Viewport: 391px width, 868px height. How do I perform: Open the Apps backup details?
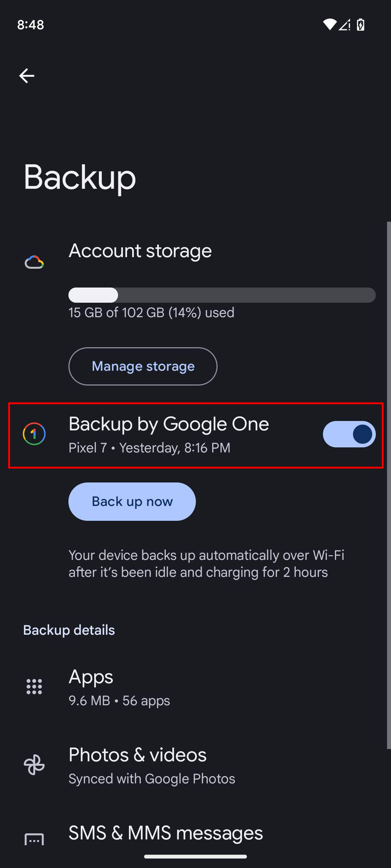119,687
